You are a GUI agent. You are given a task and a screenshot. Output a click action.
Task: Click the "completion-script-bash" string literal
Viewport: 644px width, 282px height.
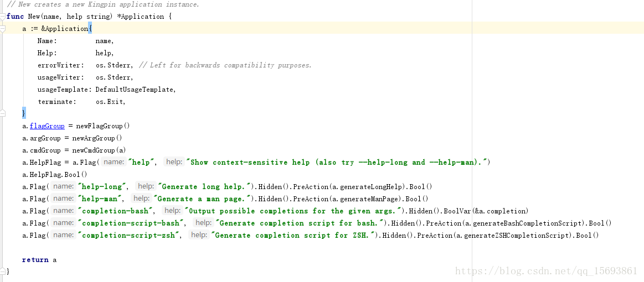[x=132, y=223]
